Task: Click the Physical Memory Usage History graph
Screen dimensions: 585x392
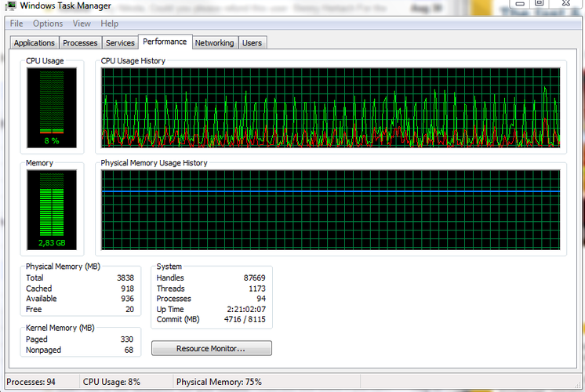Action: pyautogui.click(x=331, y=210)
